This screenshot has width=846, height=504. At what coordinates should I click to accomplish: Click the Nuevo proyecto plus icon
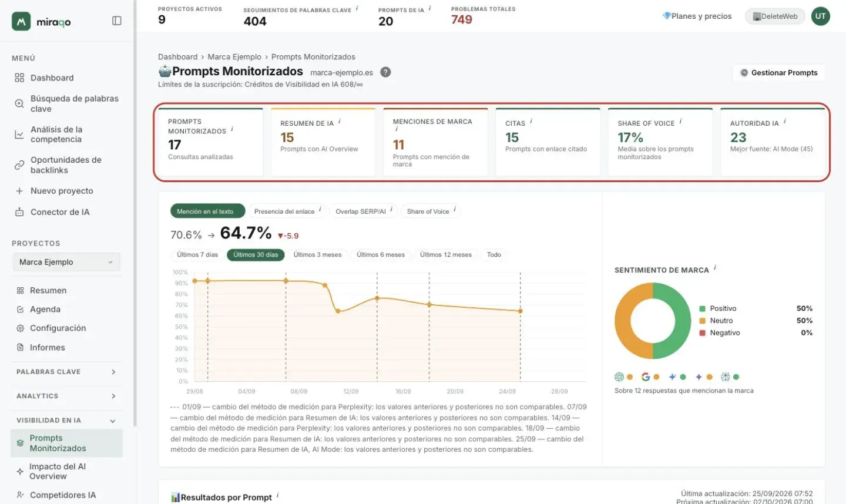point(19,191)
